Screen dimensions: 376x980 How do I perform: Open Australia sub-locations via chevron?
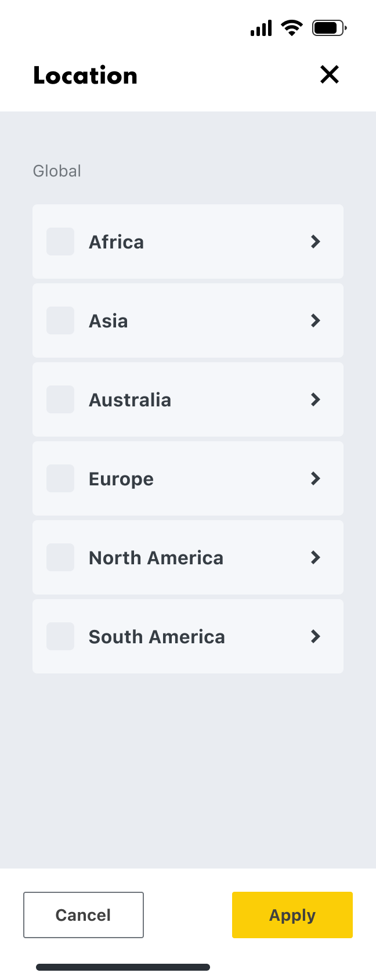tap(316, 399)
